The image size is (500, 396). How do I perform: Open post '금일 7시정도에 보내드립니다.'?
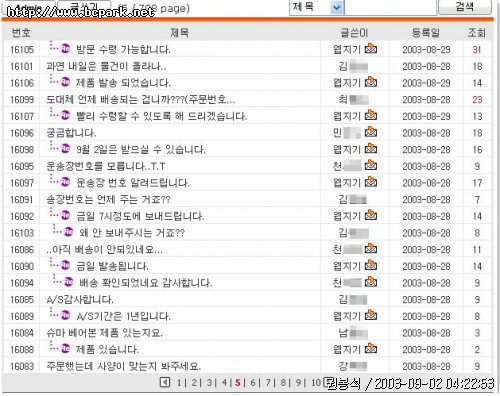tap(140, 216)
